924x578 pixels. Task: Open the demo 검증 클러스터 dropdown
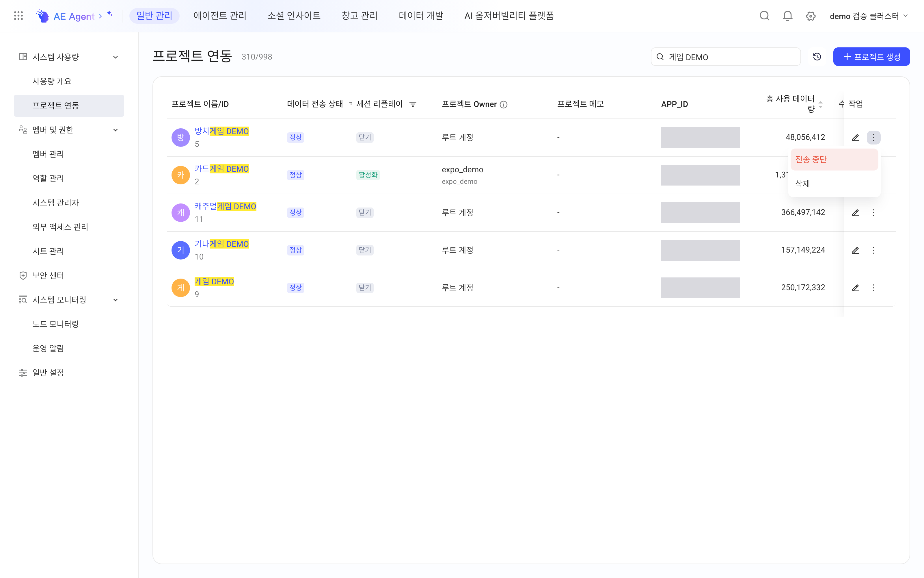coord(869,16)
